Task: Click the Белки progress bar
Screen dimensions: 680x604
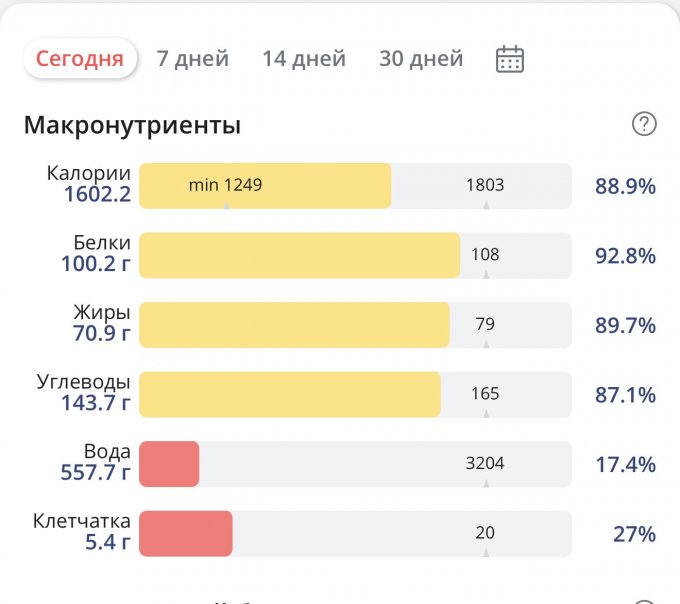Action: [x=355, y=255]
